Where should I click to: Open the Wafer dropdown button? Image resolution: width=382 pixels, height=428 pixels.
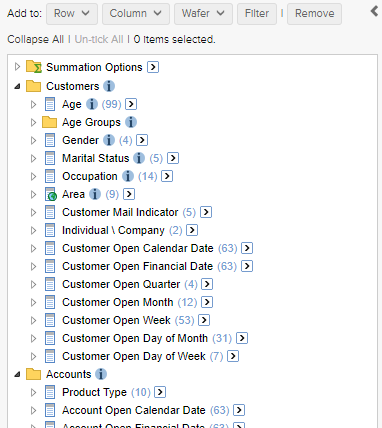(x=203, y=14)
